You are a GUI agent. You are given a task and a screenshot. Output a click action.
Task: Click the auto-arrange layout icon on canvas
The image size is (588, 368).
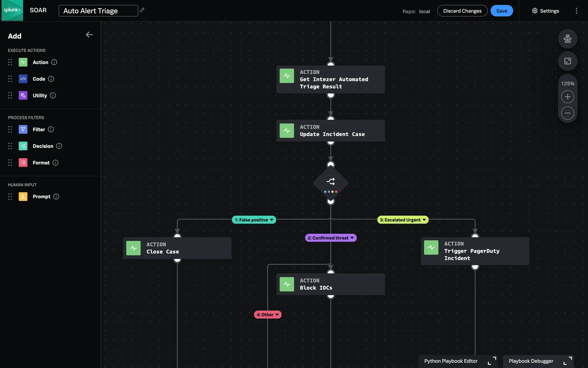tap(567, 39)
